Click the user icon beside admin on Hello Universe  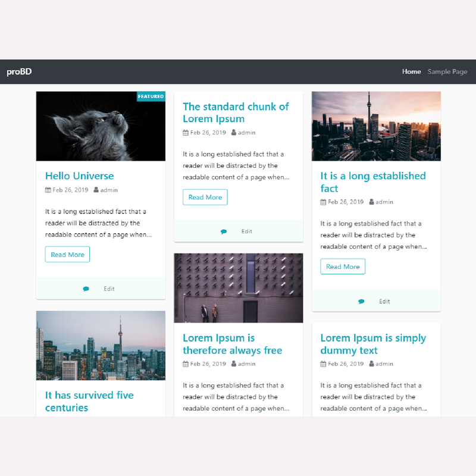pos(96,190)
